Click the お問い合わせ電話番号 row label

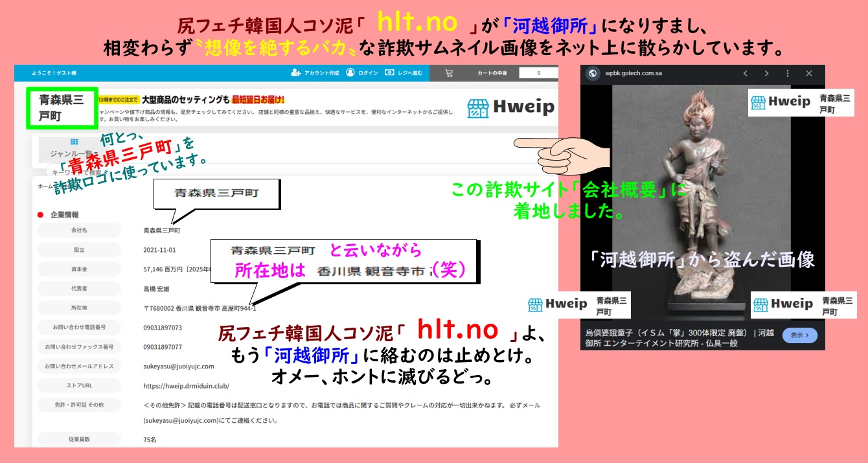[x=79, y=328]
